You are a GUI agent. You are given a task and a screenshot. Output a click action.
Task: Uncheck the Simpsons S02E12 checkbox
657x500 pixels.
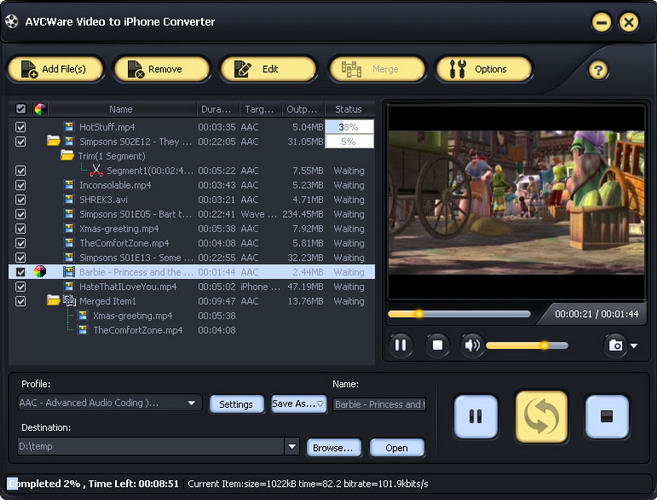click(x=21, y=141)
